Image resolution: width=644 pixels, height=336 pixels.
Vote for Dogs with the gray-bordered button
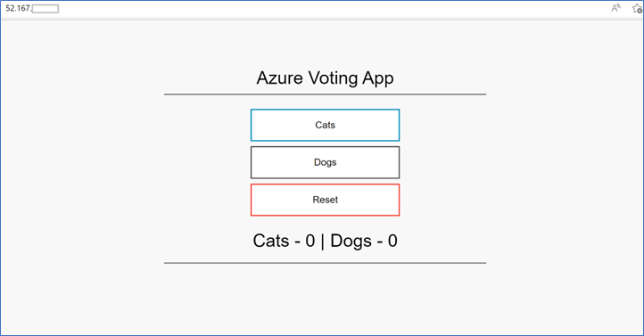click(x=325, y=162)
